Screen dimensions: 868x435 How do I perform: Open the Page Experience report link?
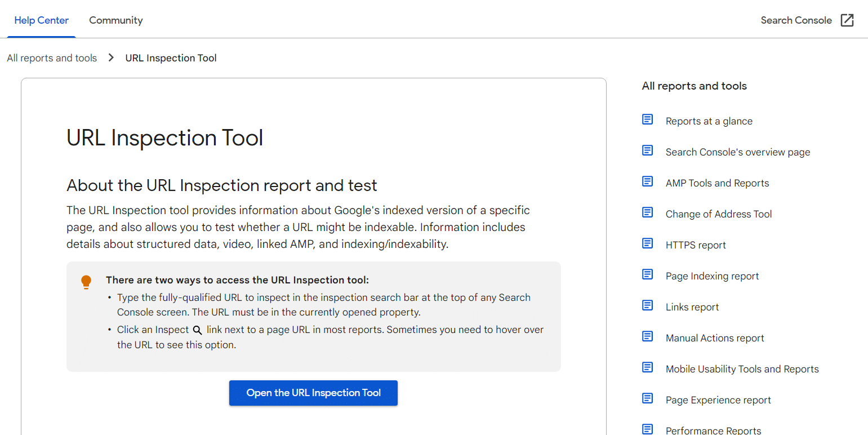click(718, 400)
